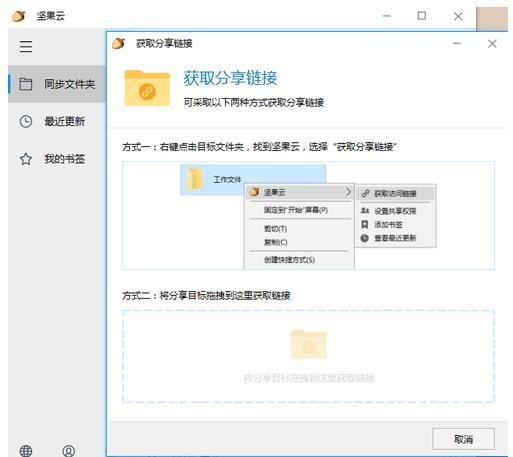Click the 取消 button
This screenshot has height=457, width=513.
point(463,439)
